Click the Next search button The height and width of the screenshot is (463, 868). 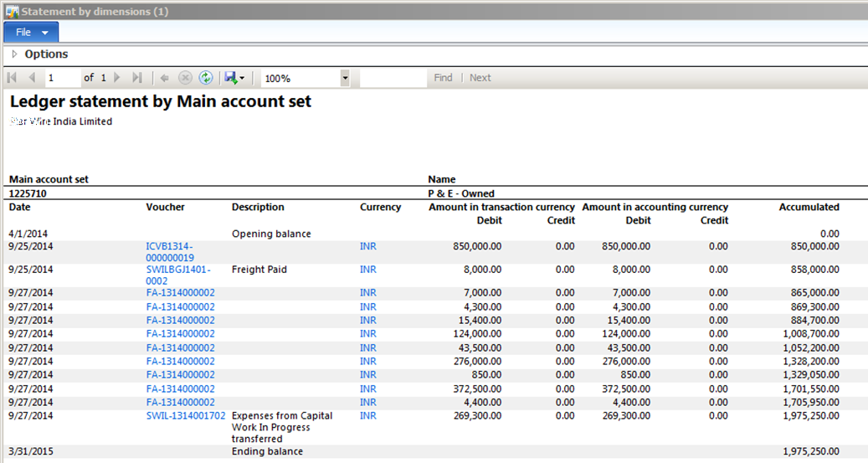(x=480, y=78)
